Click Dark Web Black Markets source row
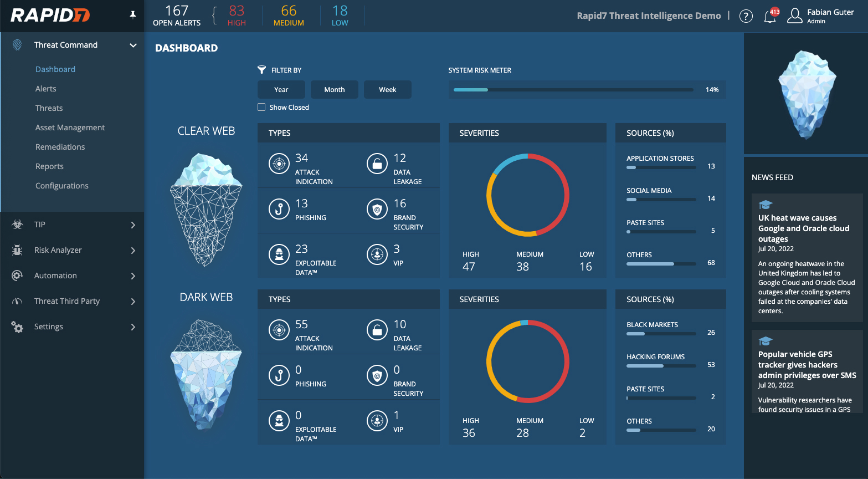The image size is (868, 479). [671, 329]
